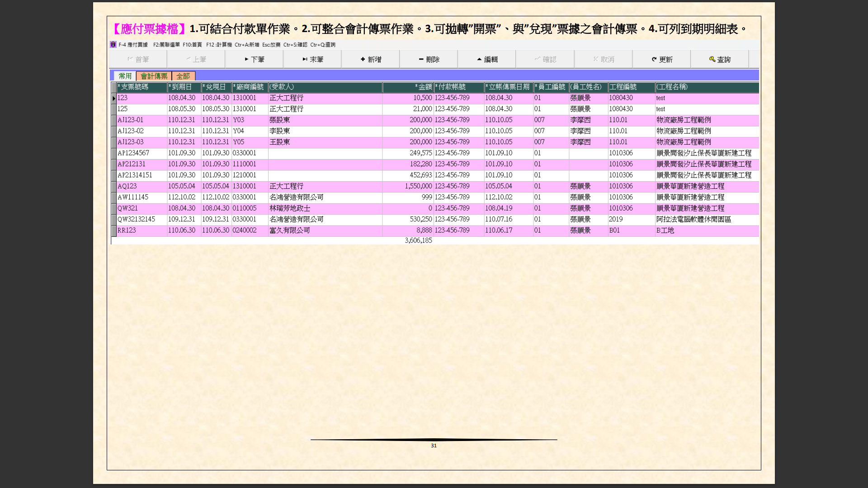This screenshot has width=868, height=488.
Task: Click the 編輯 edit button
Action: [487, 59]
